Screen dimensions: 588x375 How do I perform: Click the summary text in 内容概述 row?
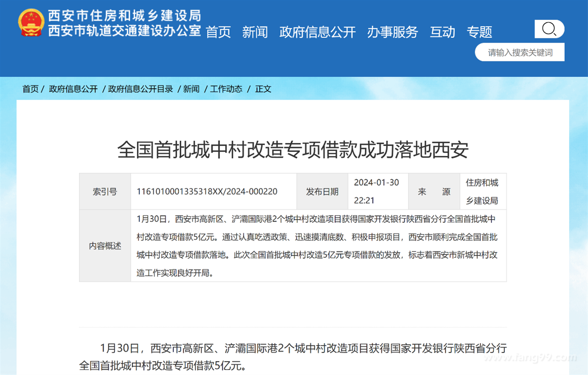click(x=317, y=246)
